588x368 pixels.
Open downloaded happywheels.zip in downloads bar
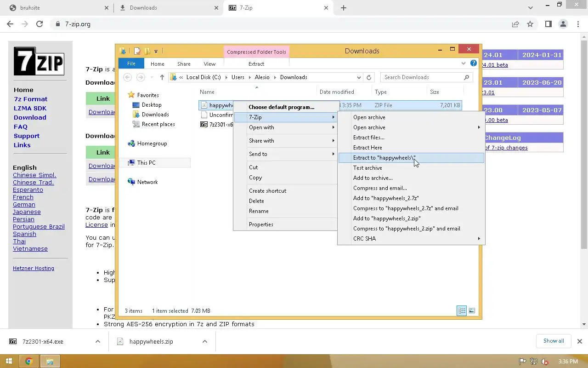[x=151, y=341]
